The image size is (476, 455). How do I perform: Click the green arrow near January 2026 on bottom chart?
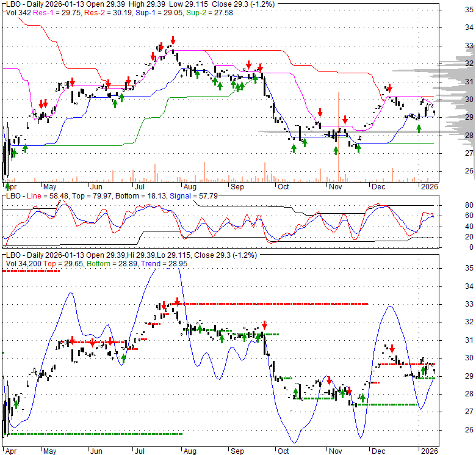pos(424,369)
